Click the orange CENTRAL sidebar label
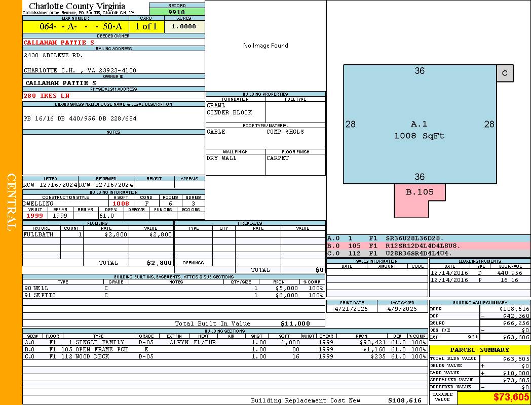The width and height of the screenshot is (532, 405). coord(11,202)
